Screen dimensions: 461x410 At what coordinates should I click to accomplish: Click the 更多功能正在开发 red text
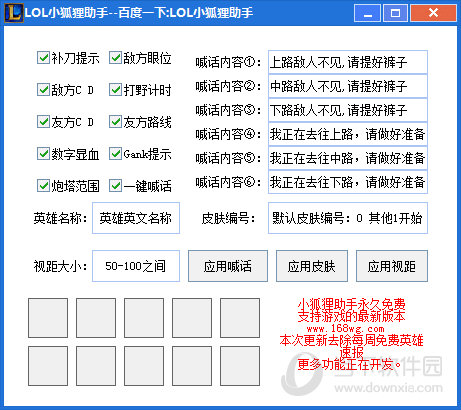[349, 364]
